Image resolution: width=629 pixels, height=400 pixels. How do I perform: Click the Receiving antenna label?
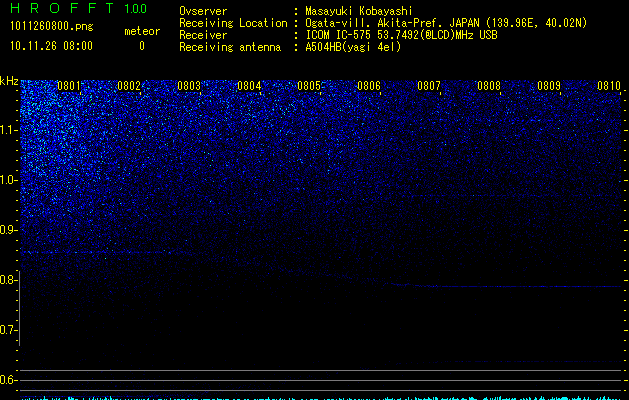(x=230, y=47)
